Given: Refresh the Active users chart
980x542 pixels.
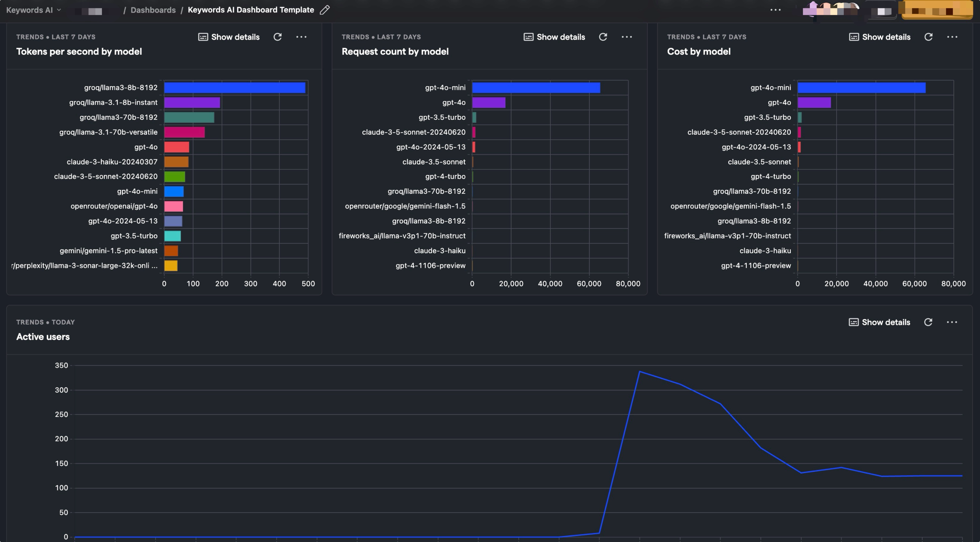Looking at the screenshot, I should click(x=928, y=322).
